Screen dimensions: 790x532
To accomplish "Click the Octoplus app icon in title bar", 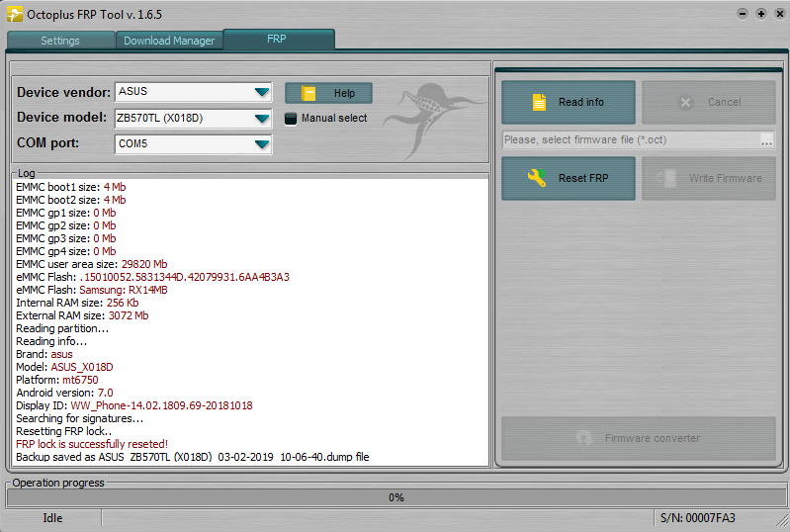I will click(14, 14).
